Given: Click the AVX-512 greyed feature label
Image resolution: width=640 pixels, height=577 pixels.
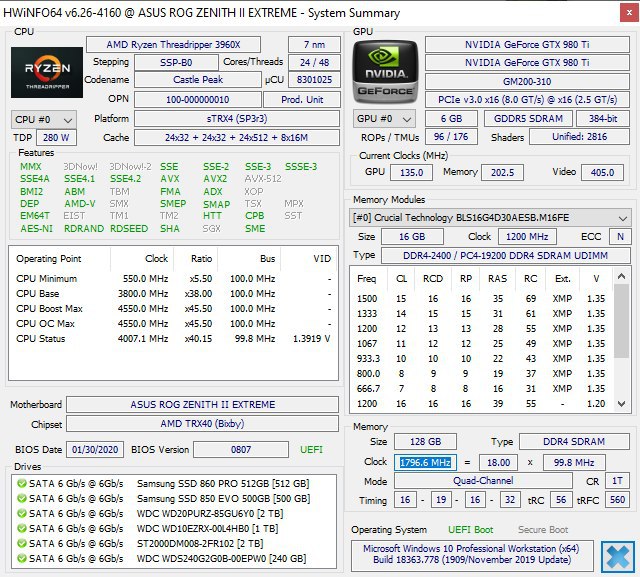Looking at the screenshot, I should (x=263, y=179).
